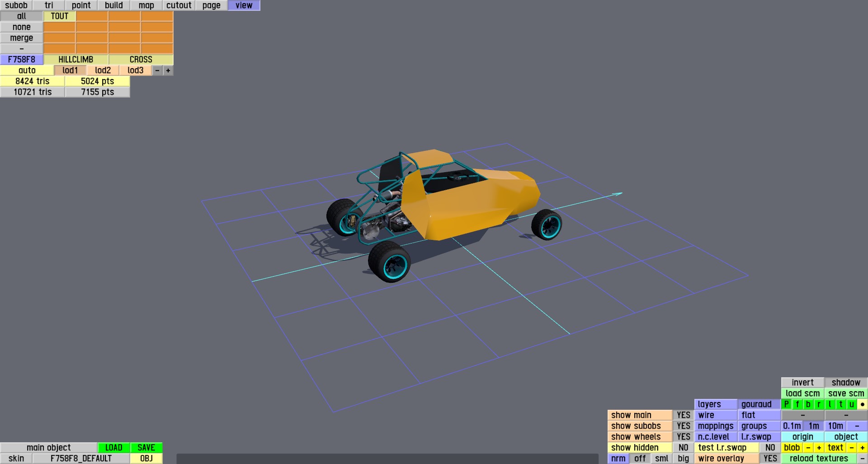This screenshot has width=868, height=464.
Task: Click save scm
Action: pyautogui.click(x=846, y=394)
